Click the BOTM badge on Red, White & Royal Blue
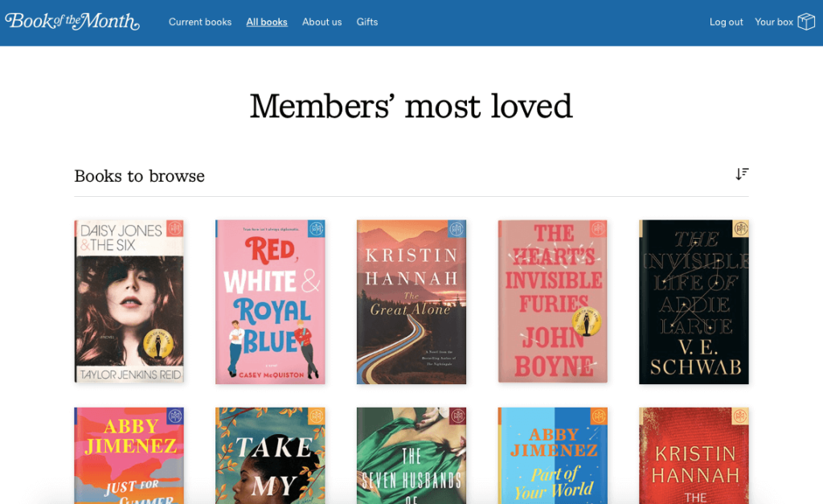Screen dimensions: 823x504 tap(317, 229)
